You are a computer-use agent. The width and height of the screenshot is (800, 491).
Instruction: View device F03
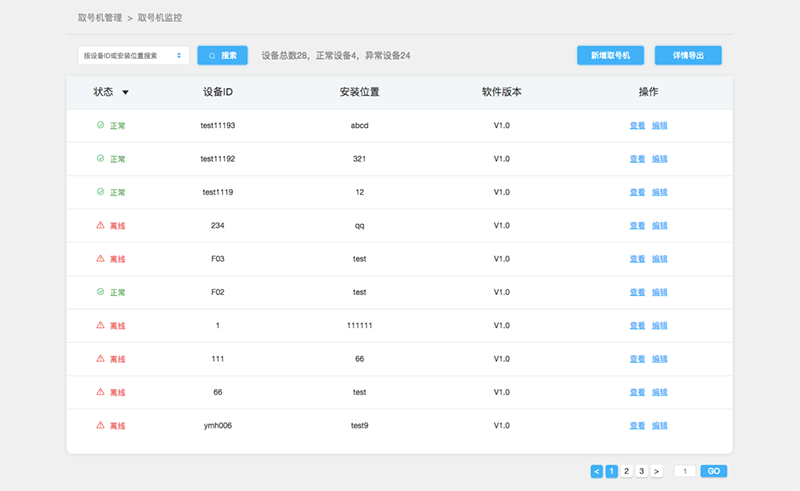coord(637,259)
